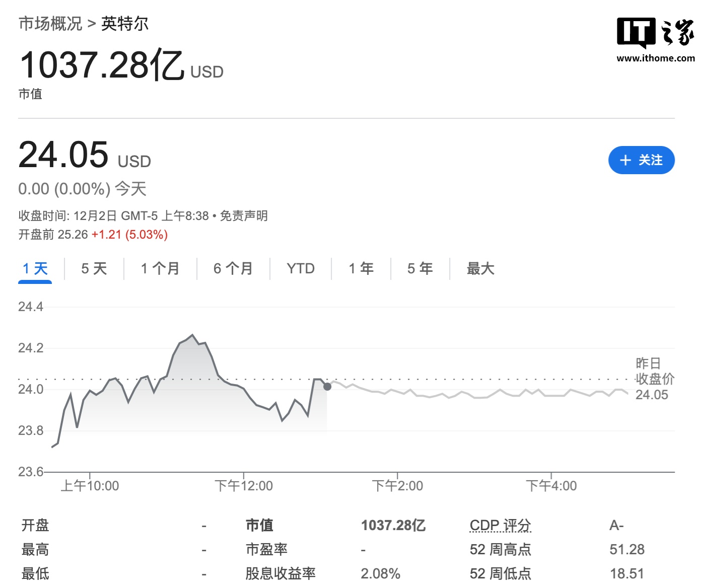The width and height of the screenshot is (707, 588).
Task: Click the 2.08% dividend yield value
Action: tap(381, 574)
